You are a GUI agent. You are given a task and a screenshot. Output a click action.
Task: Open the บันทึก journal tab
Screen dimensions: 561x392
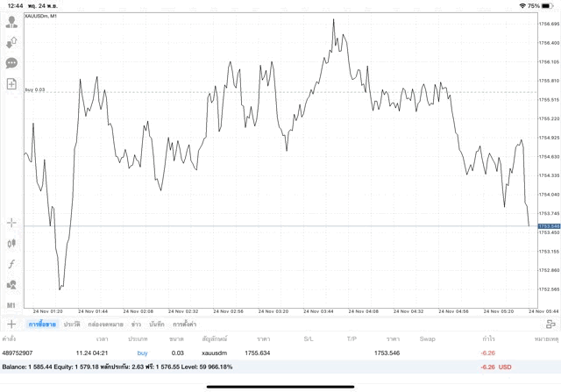157,324
